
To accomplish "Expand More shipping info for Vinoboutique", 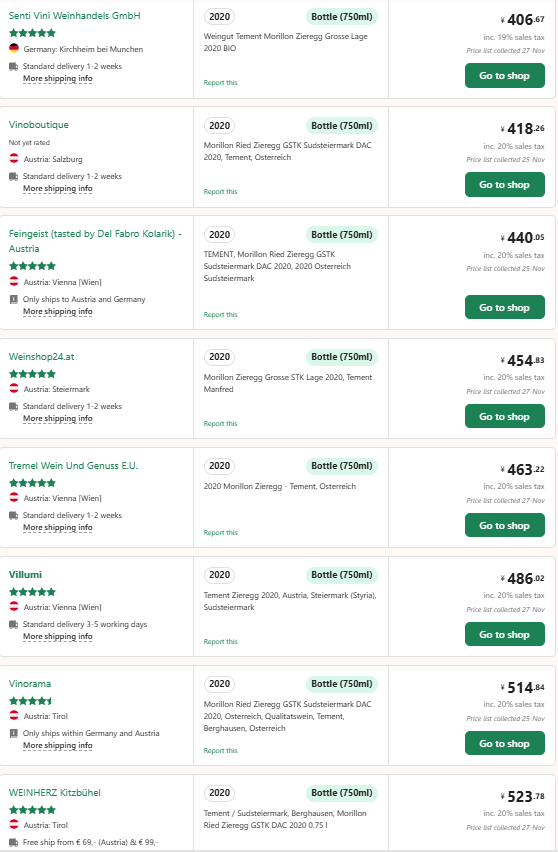I will click(58, 188).
